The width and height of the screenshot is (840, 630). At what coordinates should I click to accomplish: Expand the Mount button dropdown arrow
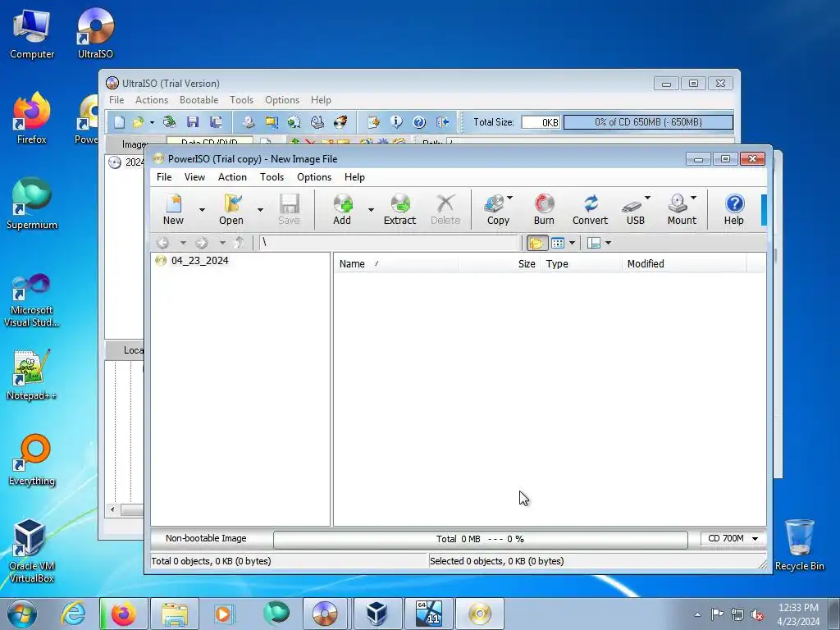(x=694, y=198)
